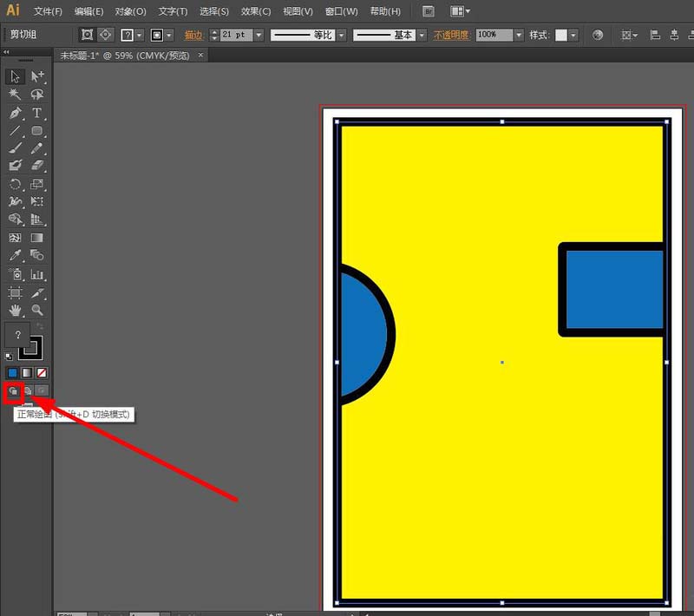Pick the Hand tool
This screenshot has height=616, width=694.
coord(15,311)
